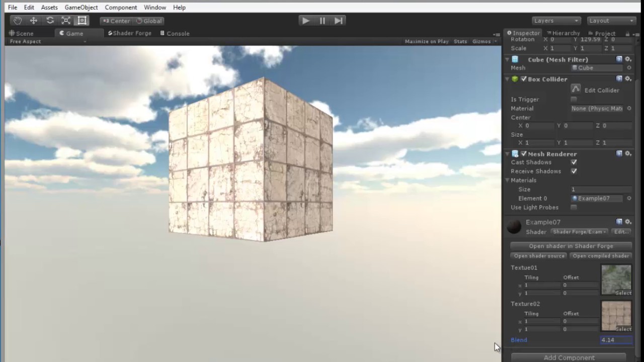Image resolution: width=644 pixels, height=362 pixels.
Task: Select the Scale tool
Action: [x=65, y=20]
